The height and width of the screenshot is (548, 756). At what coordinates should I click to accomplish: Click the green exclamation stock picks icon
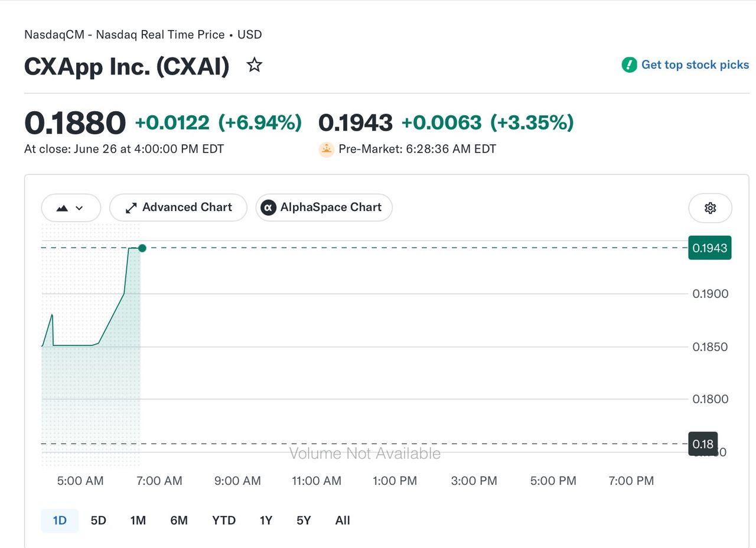pyautogui.click(x=630, y=65)
